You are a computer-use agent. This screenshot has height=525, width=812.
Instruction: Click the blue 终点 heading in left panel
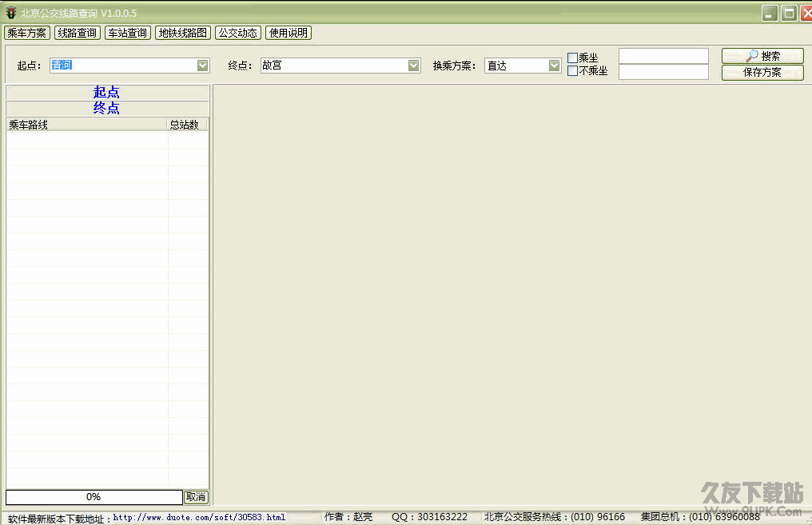tap(106, 108)
